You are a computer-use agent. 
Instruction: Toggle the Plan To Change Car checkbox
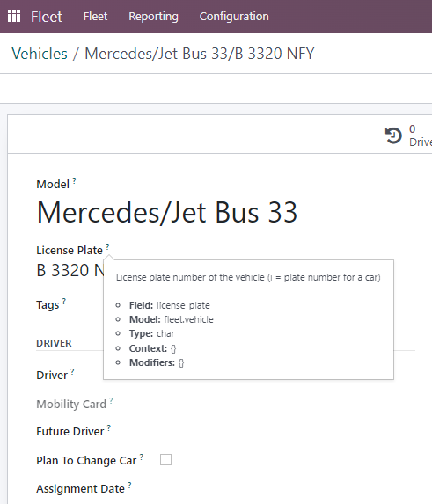tap(166, 460)
